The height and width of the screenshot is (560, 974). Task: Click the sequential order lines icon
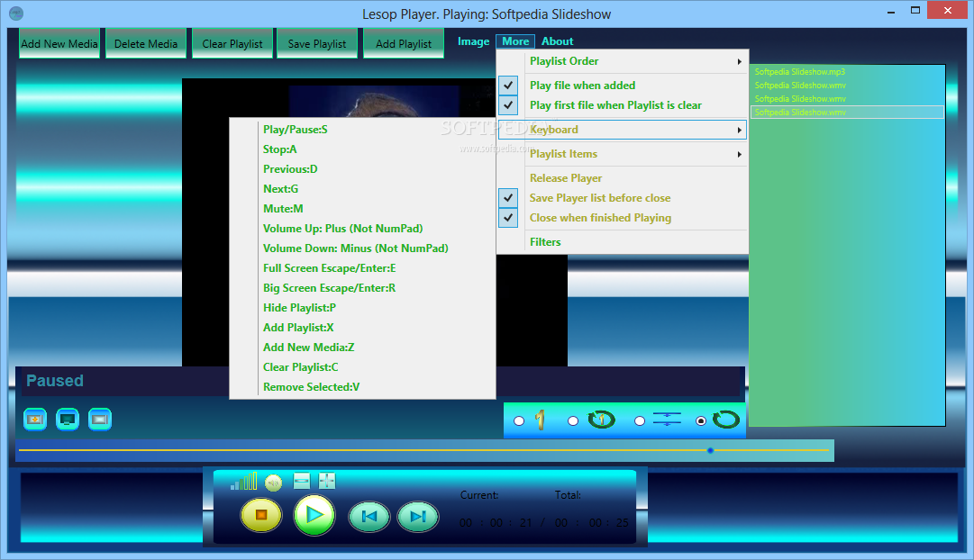tap(667, 419)
